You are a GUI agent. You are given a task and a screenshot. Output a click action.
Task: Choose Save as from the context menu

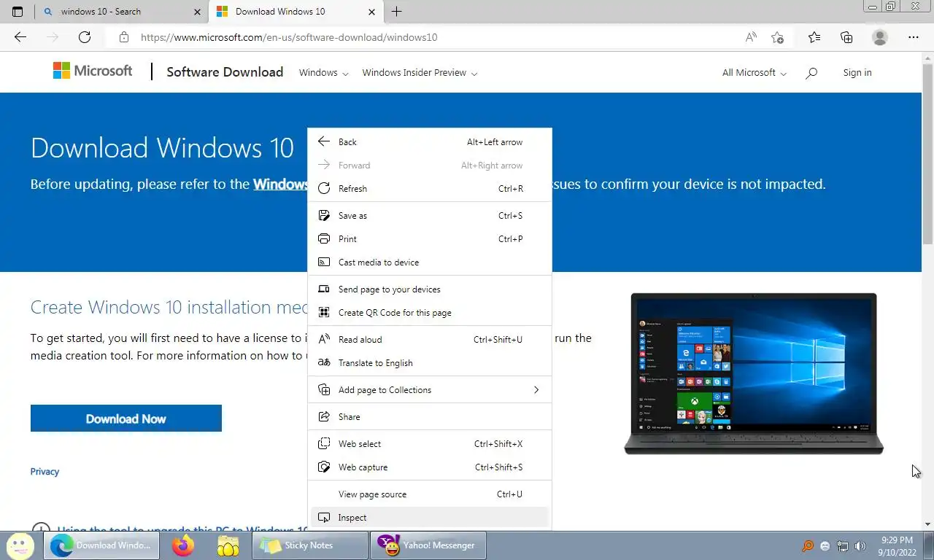(430, 216)
